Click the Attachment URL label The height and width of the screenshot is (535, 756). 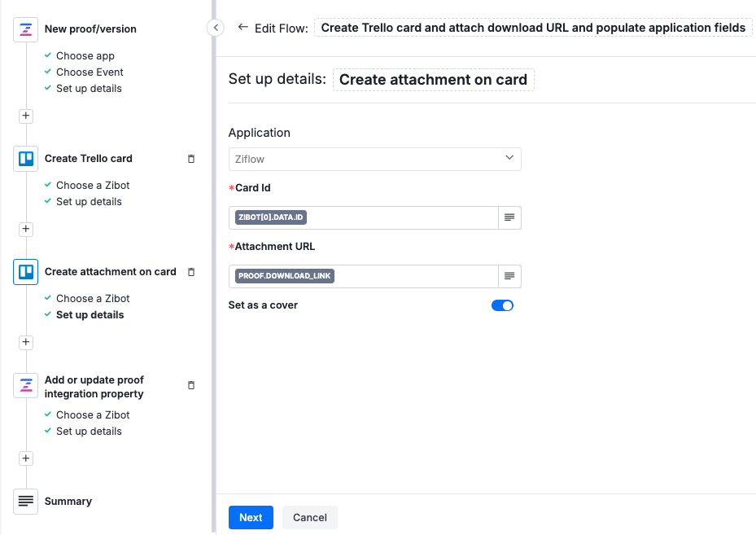275,247
